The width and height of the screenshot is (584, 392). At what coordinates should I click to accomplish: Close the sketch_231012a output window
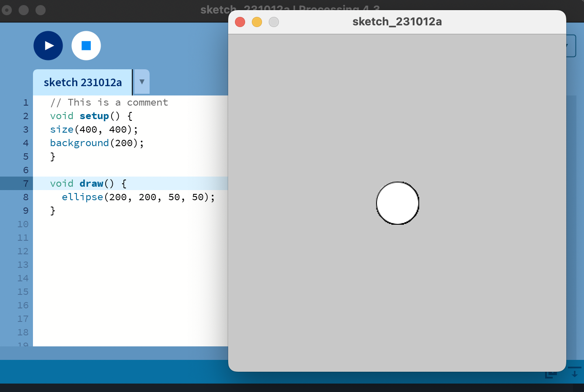[240, 22]
